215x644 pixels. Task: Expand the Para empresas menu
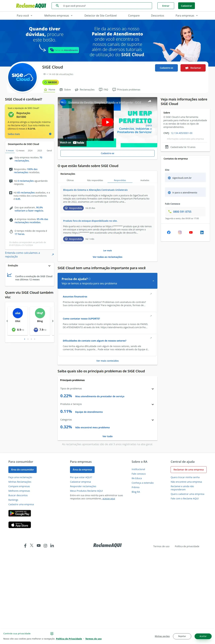point(187,16)
